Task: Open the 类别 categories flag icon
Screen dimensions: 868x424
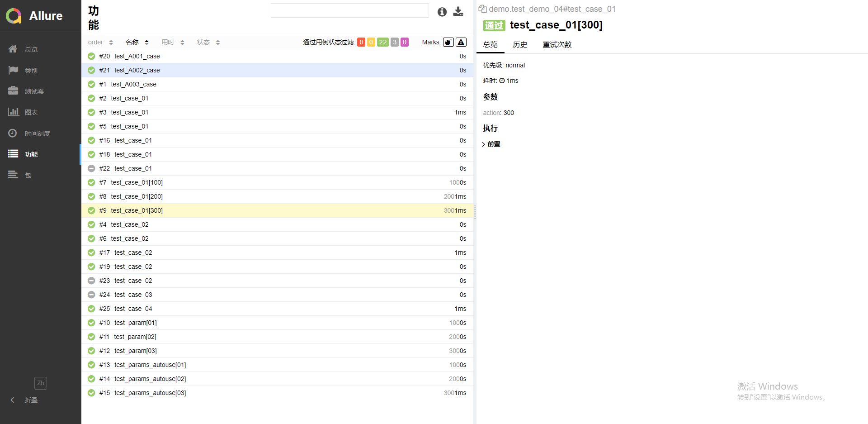Action: click(x=13, y=70)
